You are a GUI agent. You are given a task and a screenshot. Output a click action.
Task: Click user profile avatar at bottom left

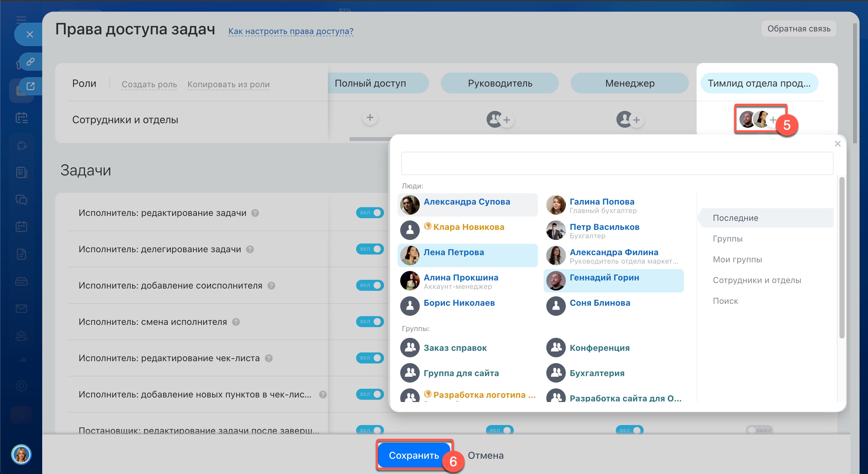click(21, 455)
